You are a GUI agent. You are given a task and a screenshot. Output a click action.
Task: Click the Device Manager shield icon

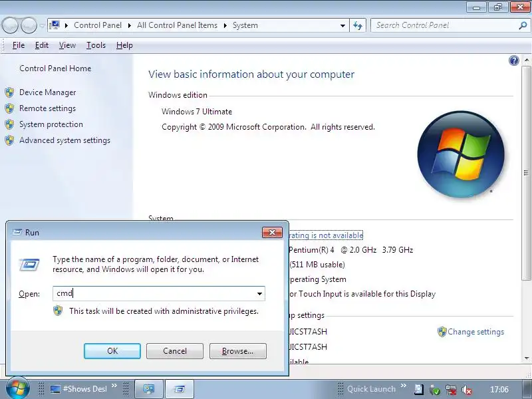coord(9,92)
